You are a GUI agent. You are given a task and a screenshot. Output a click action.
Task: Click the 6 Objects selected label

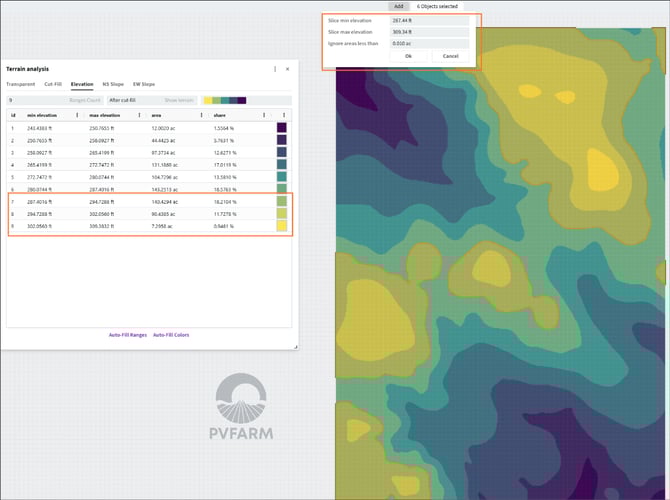coord(437,6)
